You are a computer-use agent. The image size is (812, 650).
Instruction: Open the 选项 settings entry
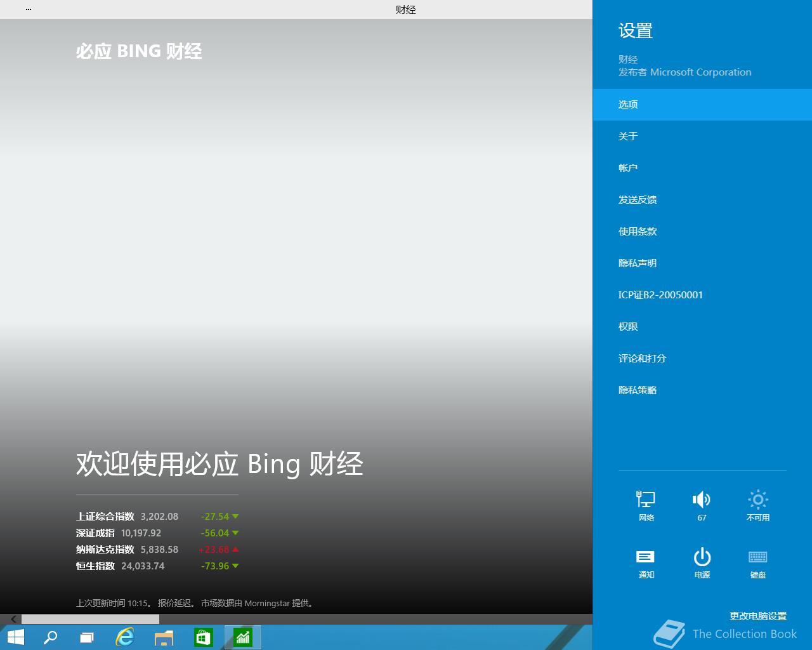click(x=702, y=105)
